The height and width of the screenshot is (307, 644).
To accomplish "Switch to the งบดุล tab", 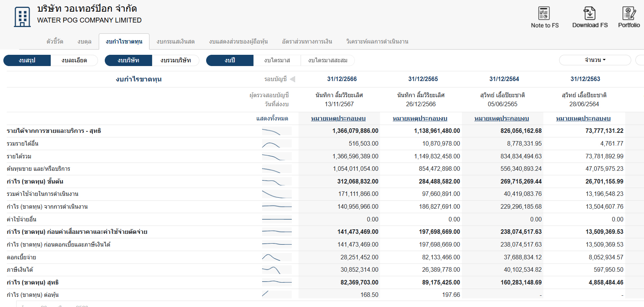I will point(84,42).
